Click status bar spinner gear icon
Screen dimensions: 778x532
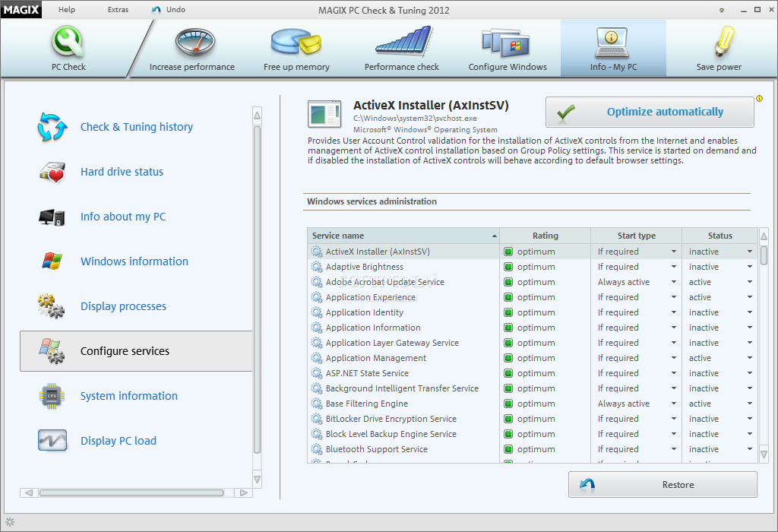pos(10,522)
